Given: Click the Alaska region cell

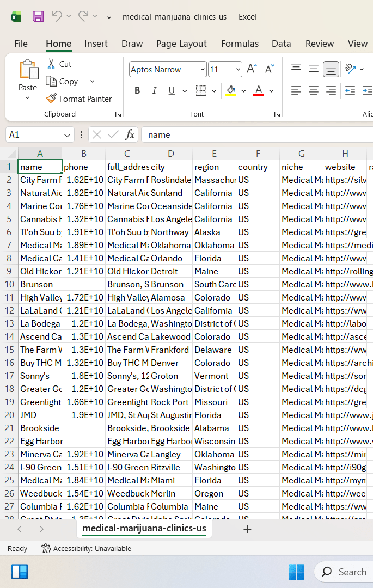Looking at the screenshot, I should tap(214, 232).
